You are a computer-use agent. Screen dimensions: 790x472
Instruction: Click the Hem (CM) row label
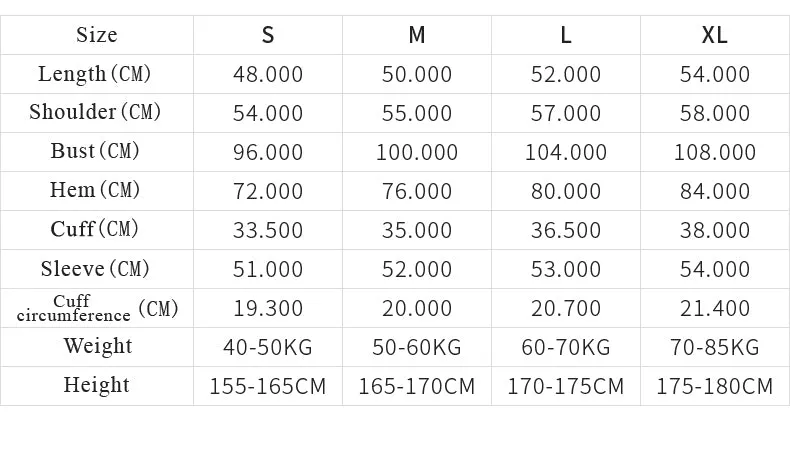[95, 190]
